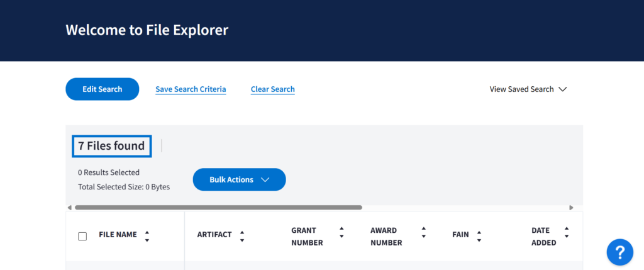The width and height of the screenshot is (644, 270).
Task: Click the blue help question mark icon
Action: tap(619, 252)
